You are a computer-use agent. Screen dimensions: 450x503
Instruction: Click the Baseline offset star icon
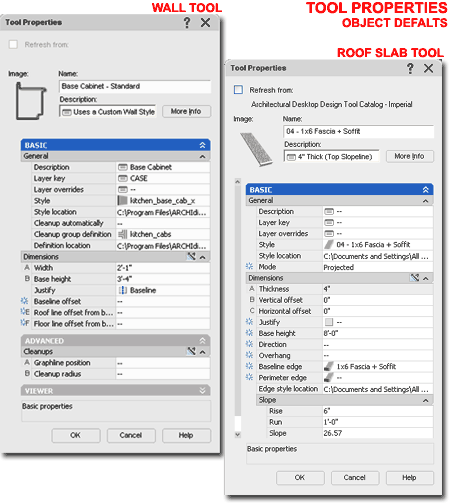point(25,301)
